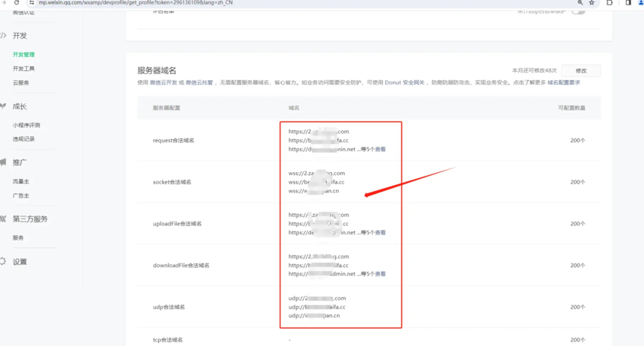Screen dimensions: 644x346
Task: Open the browser extensions puzzle icon
Action: pyautogui.click(x=610, y=2)
